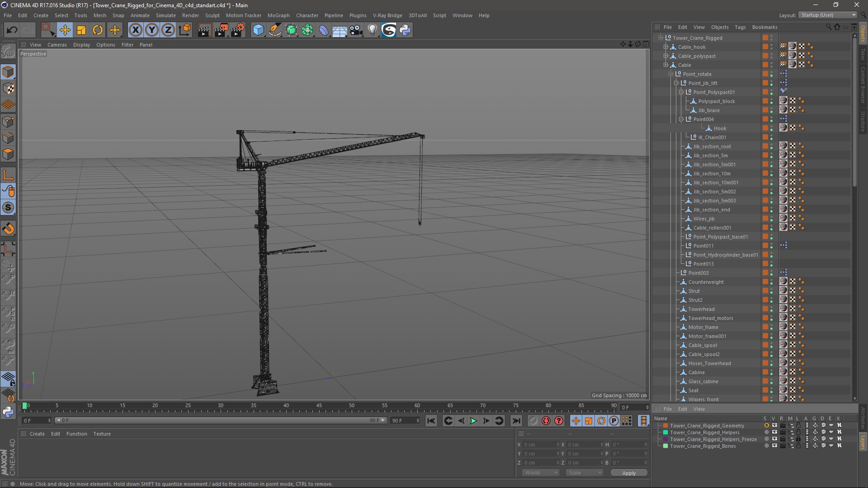
Task: Add a Light object icon
Action: 373,30
